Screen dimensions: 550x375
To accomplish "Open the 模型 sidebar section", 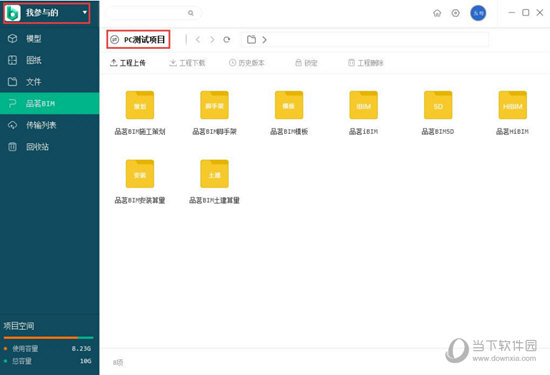I will (x=49, y=39).
